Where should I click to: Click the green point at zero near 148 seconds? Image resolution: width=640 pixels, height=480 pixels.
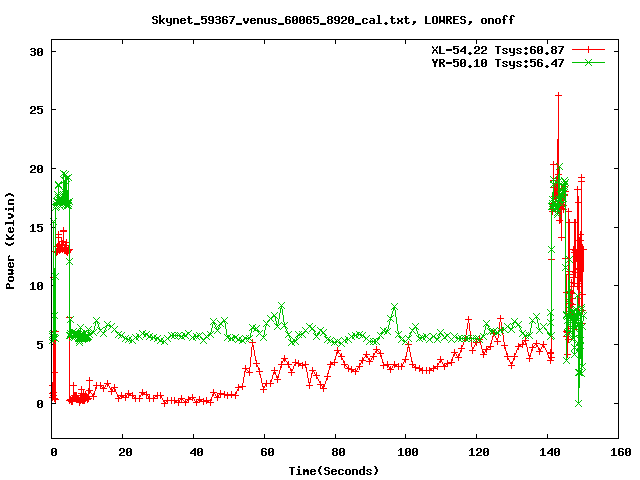tap(578, 403)
